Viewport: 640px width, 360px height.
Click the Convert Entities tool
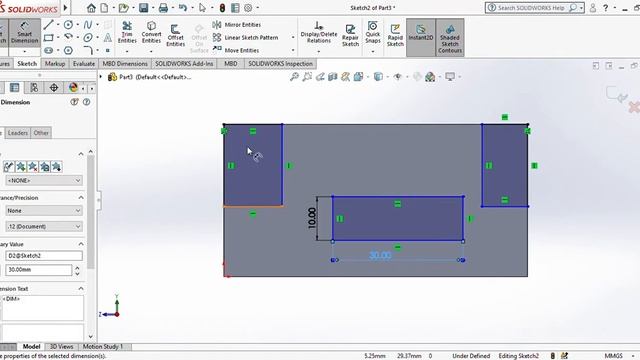(151, 33)
